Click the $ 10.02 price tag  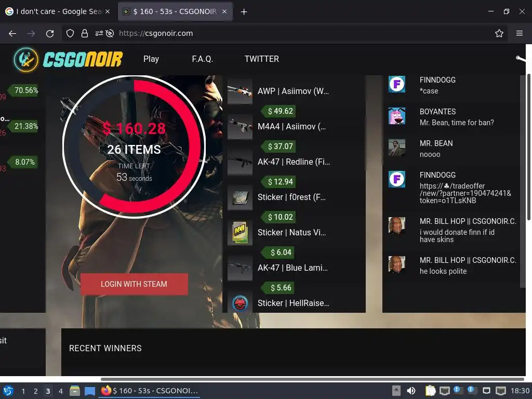click(278, 217)
